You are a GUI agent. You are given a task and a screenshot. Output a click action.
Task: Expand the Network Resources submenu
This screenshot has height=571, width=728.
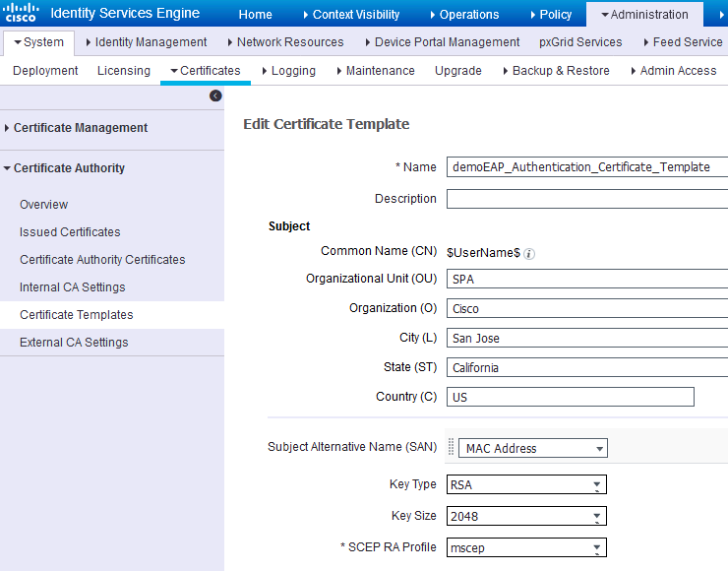click(285, 42)
